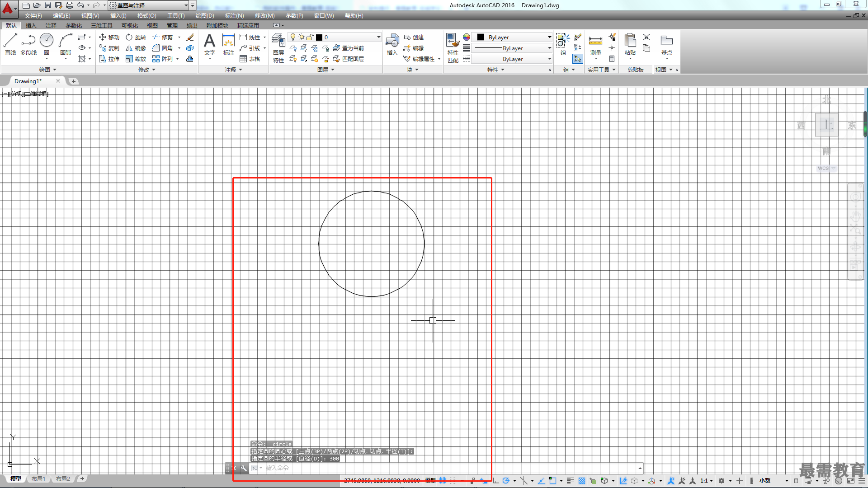Toggle polar tracking in status bar
Image resolution: width=868 pixels, height=488 pixels.
point(506,480)
